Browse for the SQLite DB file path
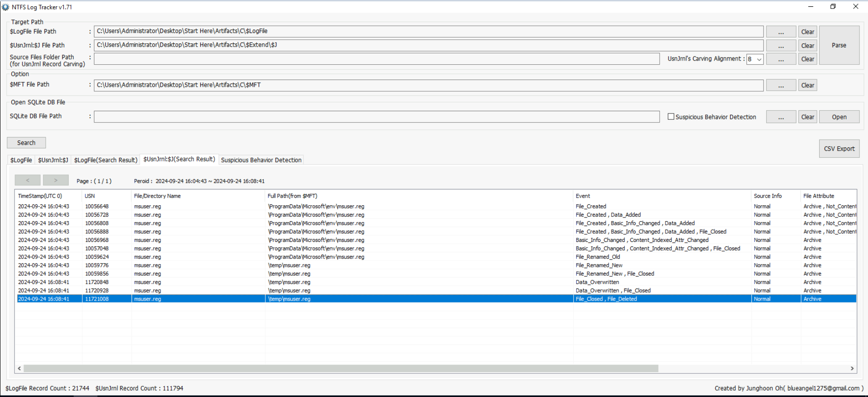 [781, 117]
